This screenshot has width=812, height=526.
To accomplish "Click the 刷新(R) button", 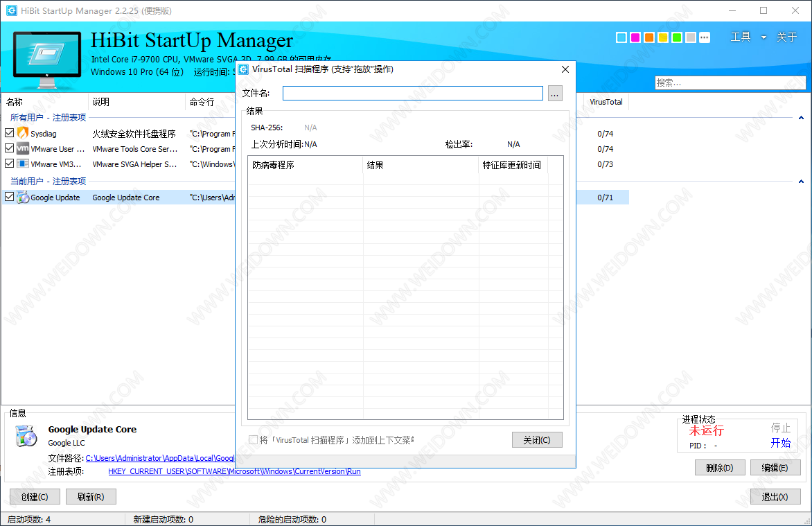I will pos(91,497).
